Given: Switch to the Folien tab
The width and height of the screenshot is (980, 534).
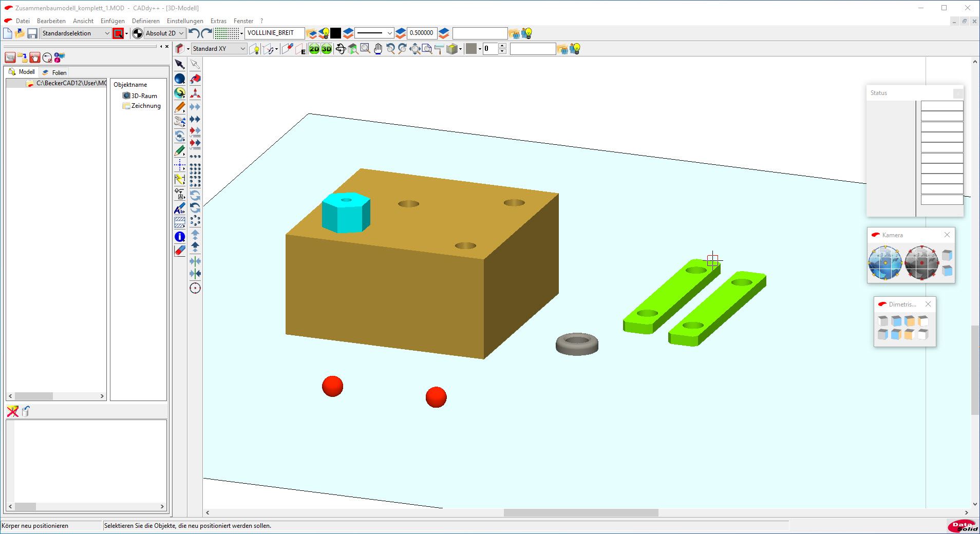Looking at the screenshot, I should (x=55, y=72).
